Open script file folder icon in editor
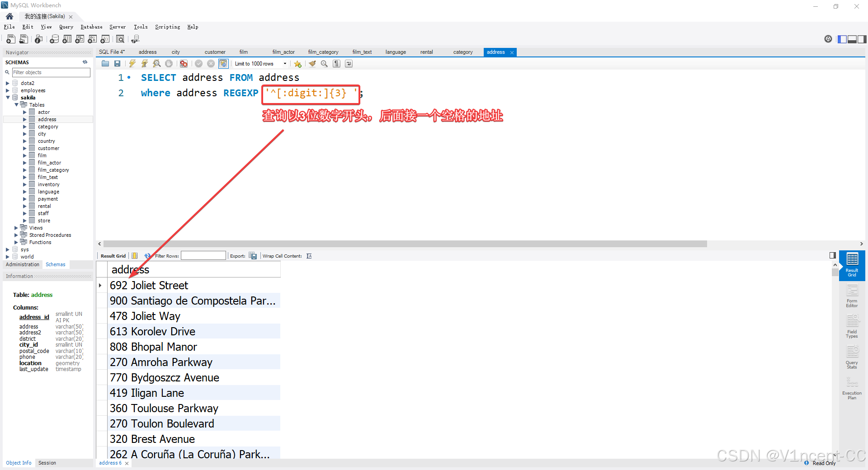Screen dimensions: 868x470 coord(105,64)
